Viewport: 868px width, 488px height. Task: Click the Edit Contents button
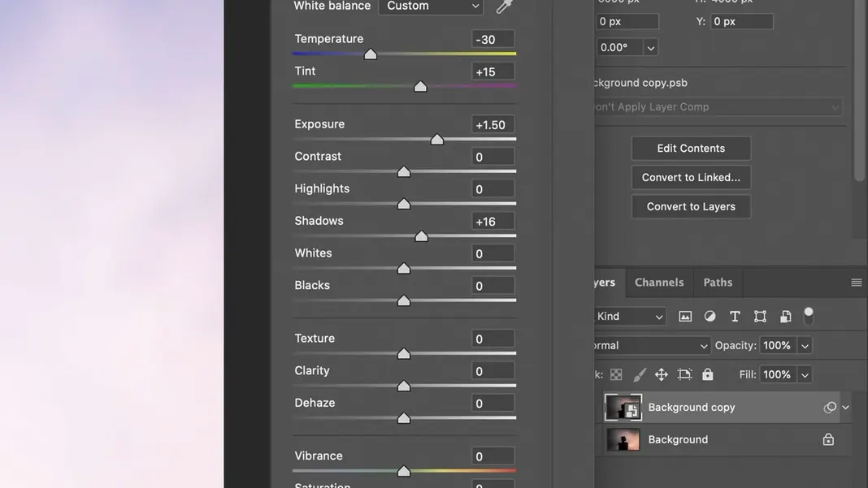pos(691,149)
